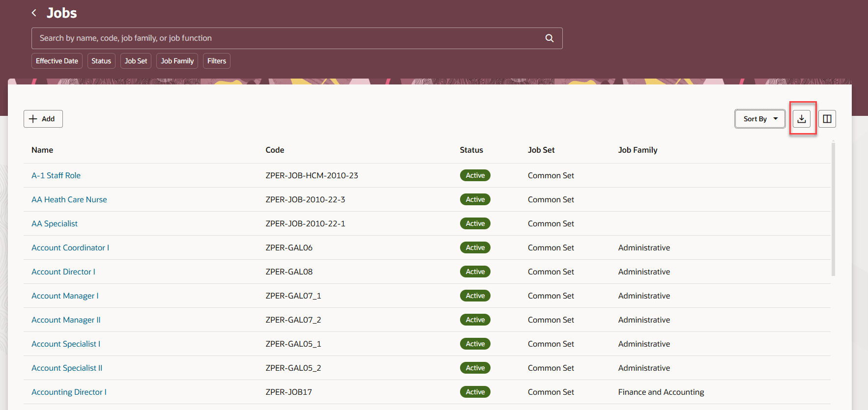Expand the Sort By dropdown
This screenshot has height=410, width=868.
click(760, 119)
